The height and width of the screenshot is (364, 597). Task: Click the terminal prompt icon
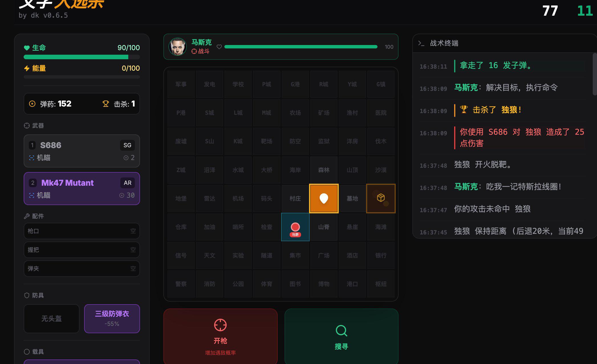point(421,43)
